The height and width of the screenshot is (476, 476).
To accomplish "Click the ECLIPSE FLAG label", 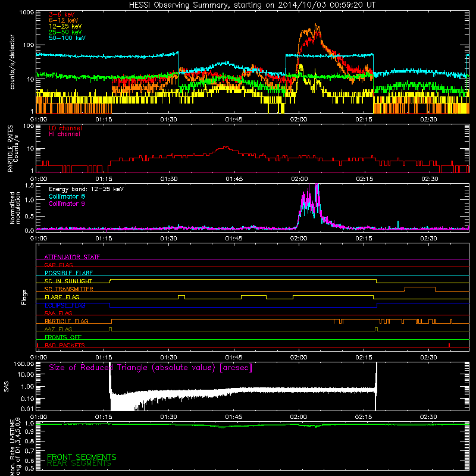I will click(65, 305).
